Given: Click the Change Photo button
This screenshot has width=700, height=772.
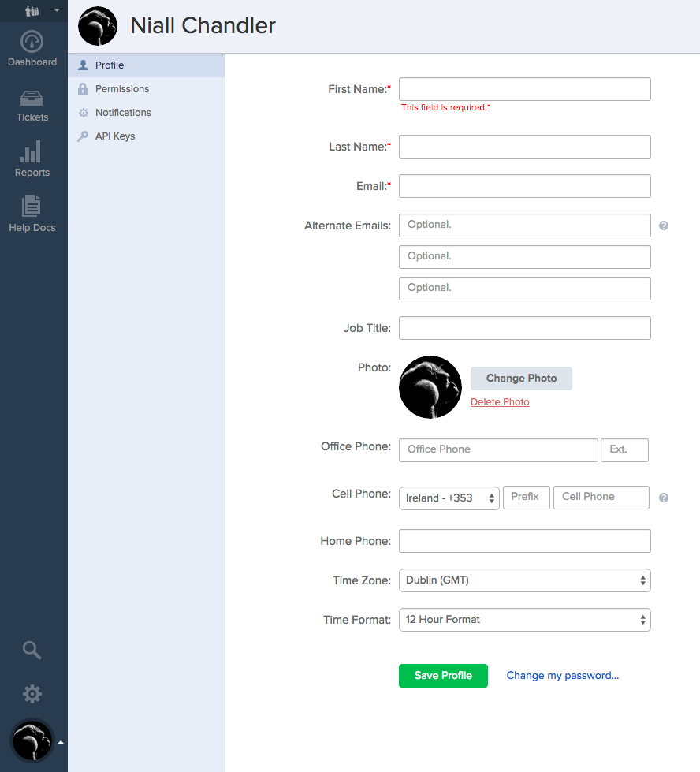Looking at the screenshot, I should pyautogui.click(x=521, y=379).
